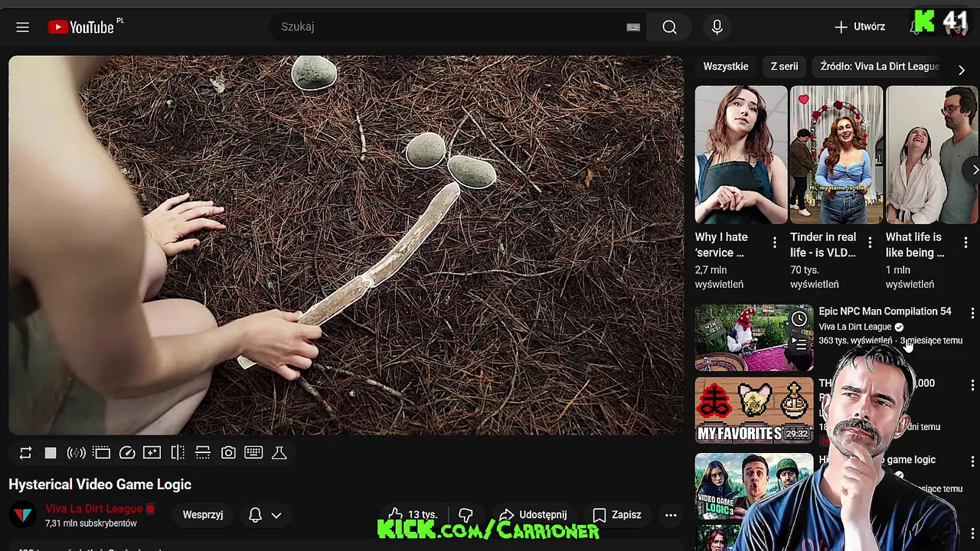The height and width of the screenshot is (551, 980).
Task: Click the magnifier search button
Action: point(669,27)
